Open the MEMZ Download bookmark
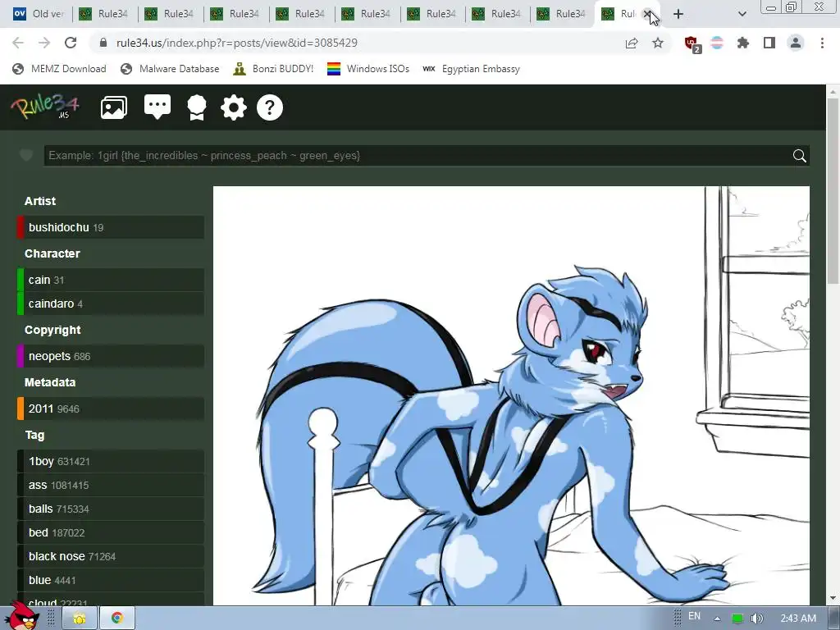840x630 pixels. 59,69
